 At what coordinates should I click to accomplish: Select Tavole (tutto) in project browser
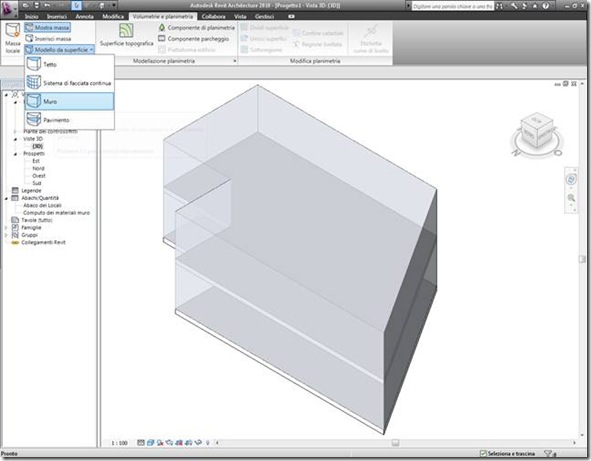37,220
